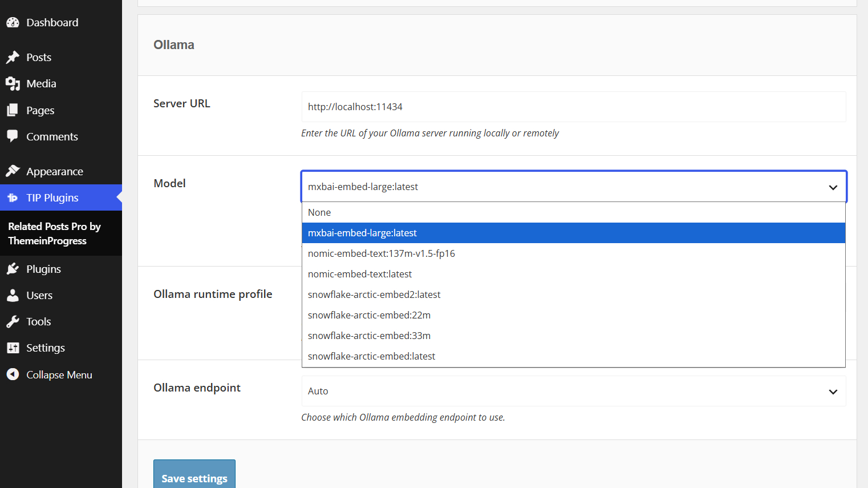
Task: Select nomic-embed-text:latest model option
Action: pos(574,274)
